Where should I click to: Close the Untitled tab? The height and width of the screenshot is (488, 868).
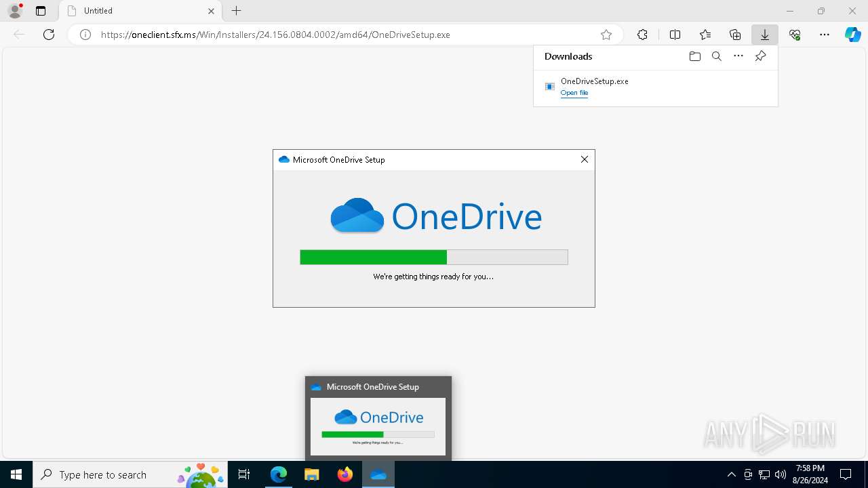pos(211,11)
